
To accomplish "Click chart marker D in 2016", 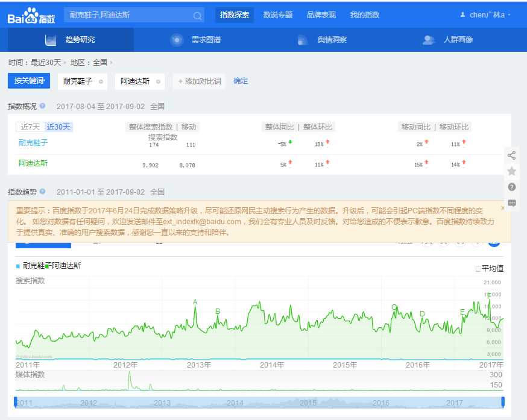I will coord(422,313).
